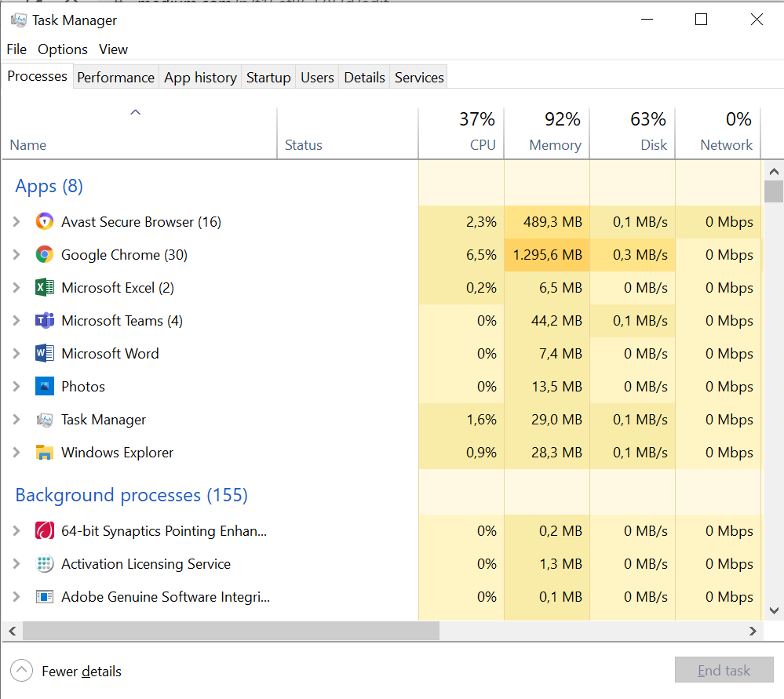The image size is (784, 699).
Task: Expand the Microsoft Word entry
Action: [x=16, y=354]
